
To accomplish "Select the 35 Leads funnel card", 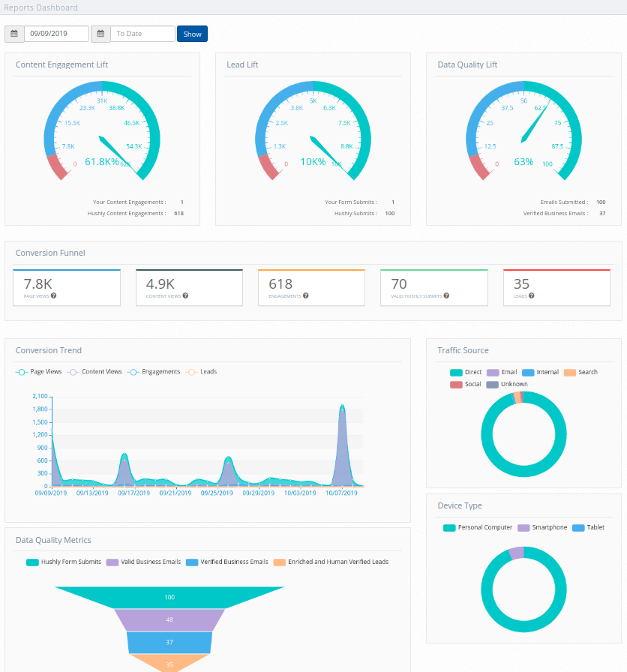I will pyautogui.click(x=556, y=287).
